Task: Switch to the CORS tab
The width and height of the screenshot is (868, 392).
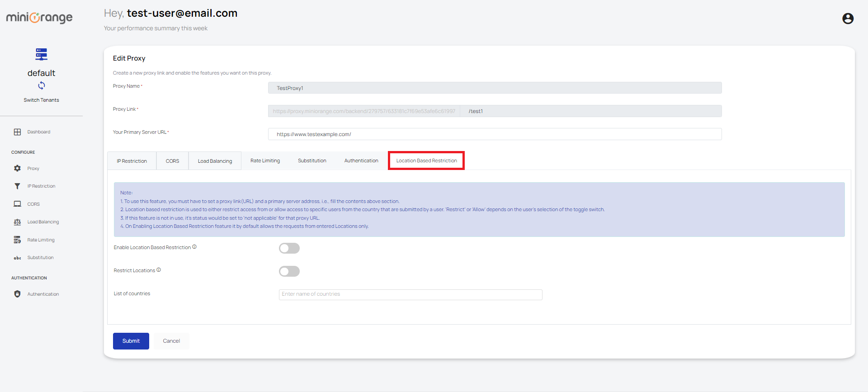Action: pyautogui.click(x=173, y=161)
